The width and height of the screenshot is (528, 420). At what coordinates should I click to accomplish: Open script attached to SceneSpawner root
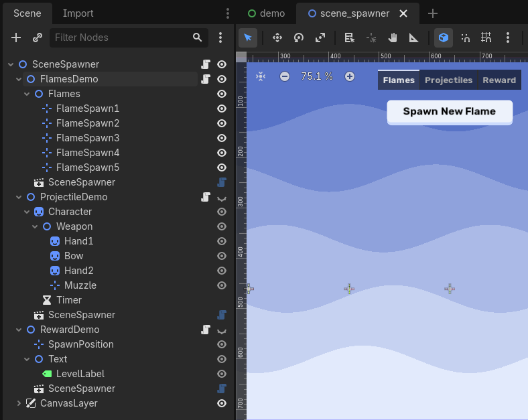[206, 64]
